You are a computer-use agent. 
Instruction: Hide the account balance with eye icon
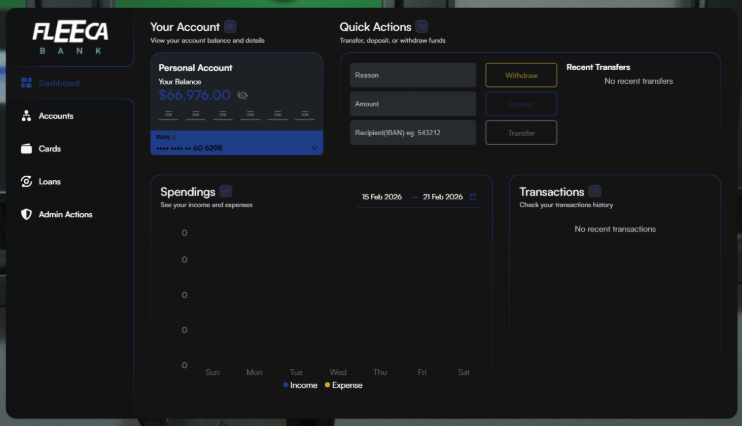click(242, 96)
